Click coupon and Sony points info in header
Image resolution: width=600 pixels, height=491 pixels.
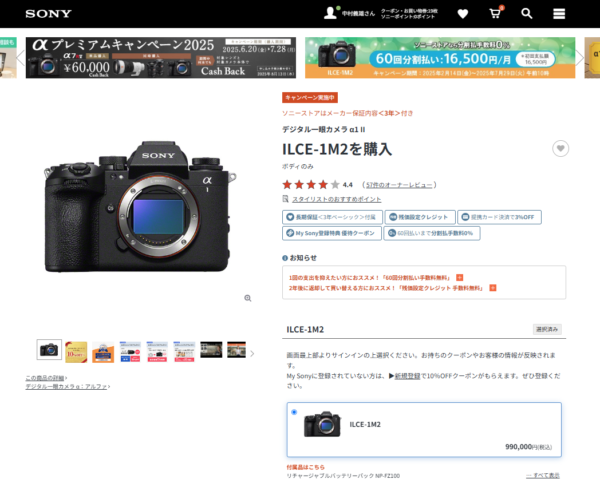point(409,14)
